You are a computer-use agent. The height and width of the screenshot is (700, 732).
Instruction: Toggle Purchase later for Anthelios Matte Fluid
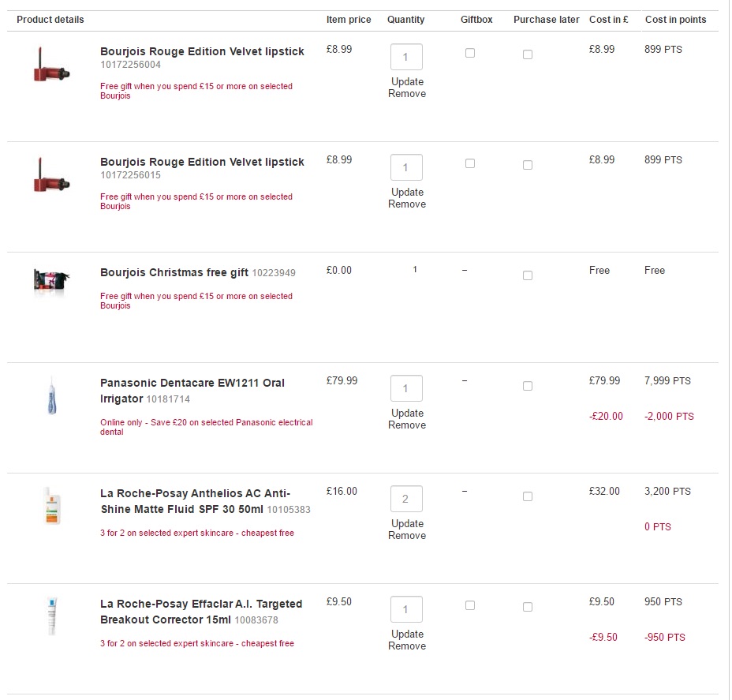(528, 496)
